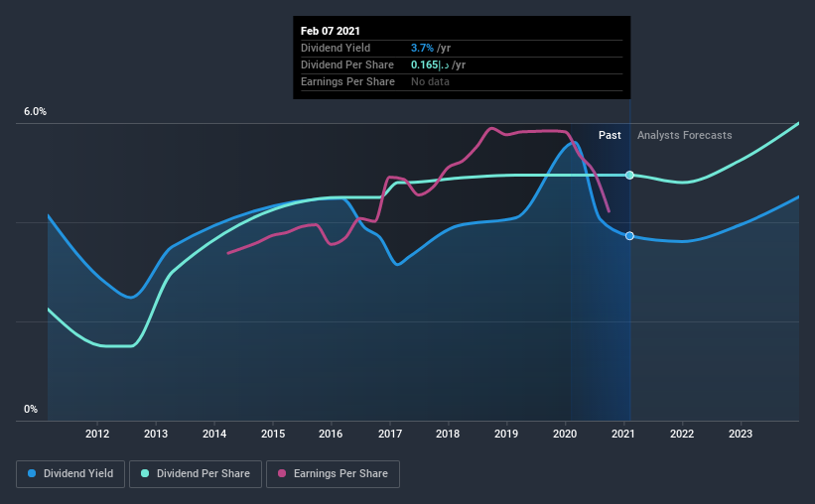This screenshot has height=504, width=815.
Task: Click the 2015 year axis label
Action: [x=273, y=434]
